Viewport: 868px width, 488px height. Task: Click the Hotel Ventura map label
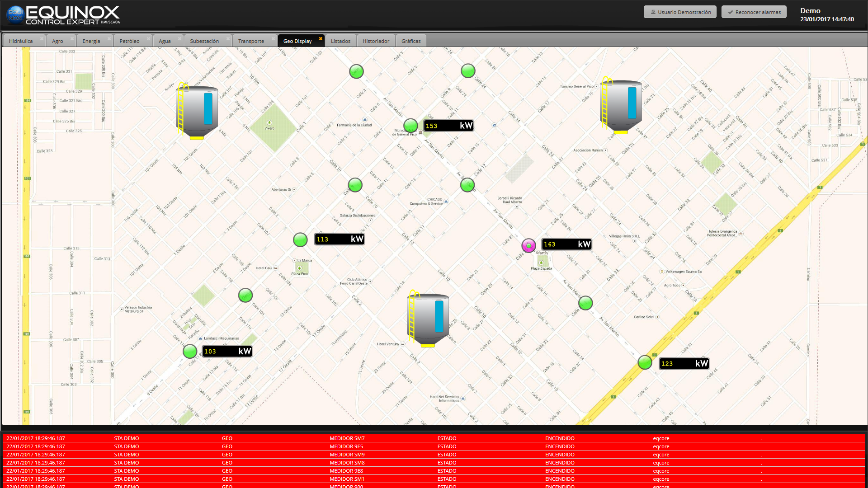(x=388, y=344)
